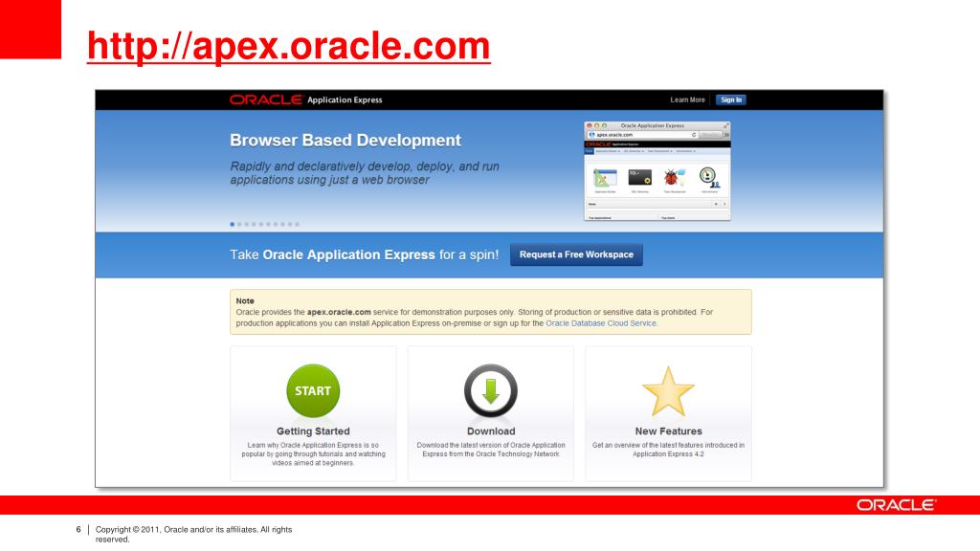Click the Sign In button

pyautogui.click(x=730, y=99)
